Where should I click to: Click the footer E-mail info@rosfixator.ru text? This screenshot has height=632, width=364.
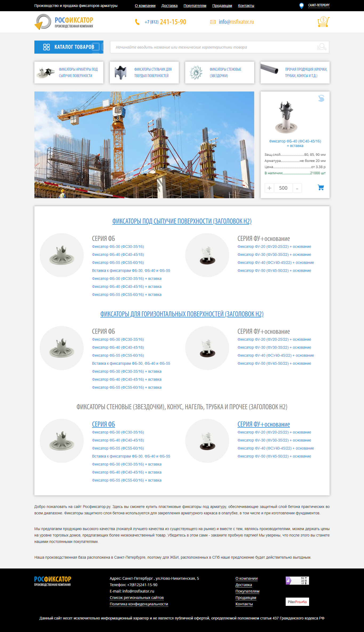pyautogui.click(x=132, y=591)
